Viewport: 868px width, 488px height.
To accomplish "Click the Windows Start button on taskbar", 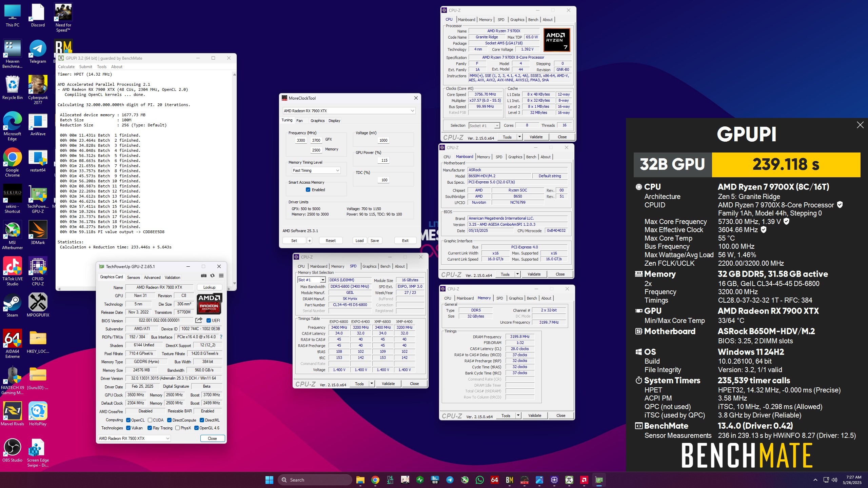I will click(269, 480).
